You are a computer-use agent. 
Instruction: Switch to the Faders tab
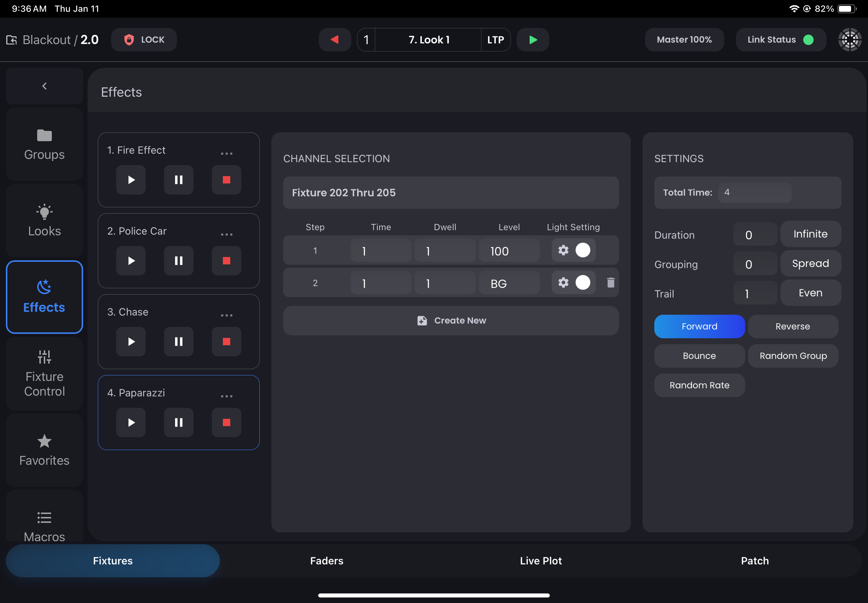pos(326,561)
